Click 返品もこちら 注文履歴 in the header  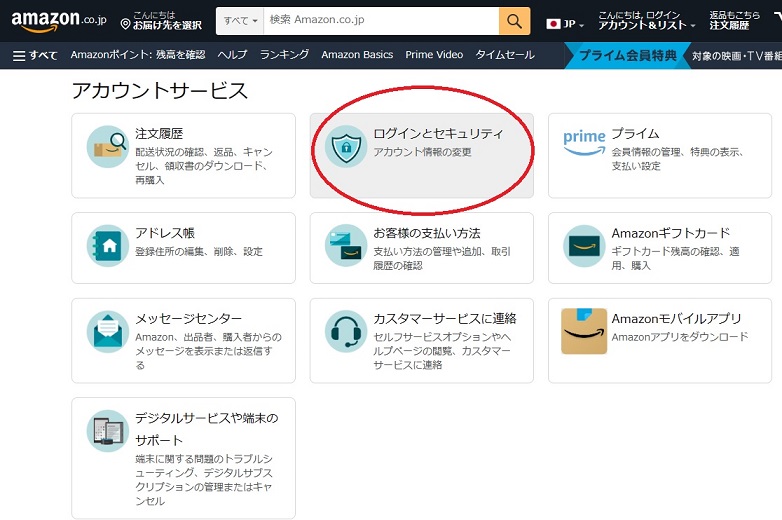pyautogui.click(x=734, y=20)
